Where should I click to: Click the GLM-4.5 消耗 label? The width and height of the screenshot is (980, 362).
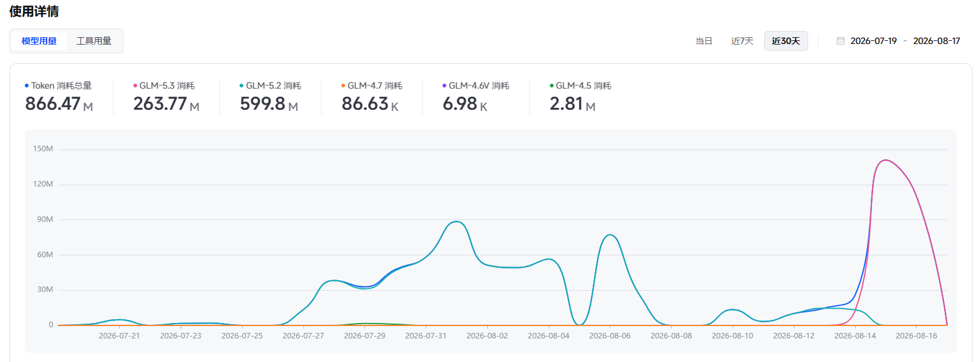pyautogui.click(x=583, y=86)
